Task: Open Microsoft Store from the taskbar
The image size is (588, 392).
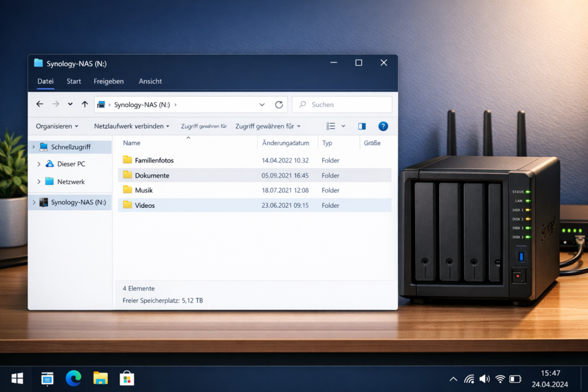Action: (x=127, y=378)
